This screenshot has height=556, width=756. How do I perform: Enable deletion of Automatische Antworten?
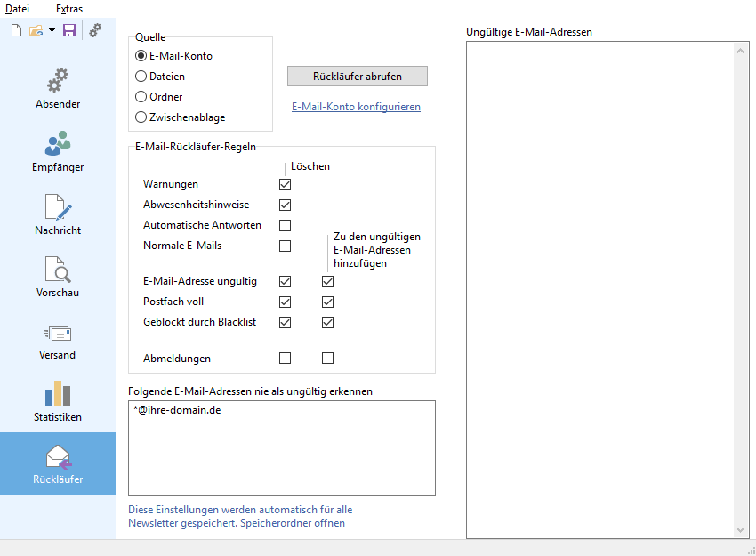click(285, 225)
